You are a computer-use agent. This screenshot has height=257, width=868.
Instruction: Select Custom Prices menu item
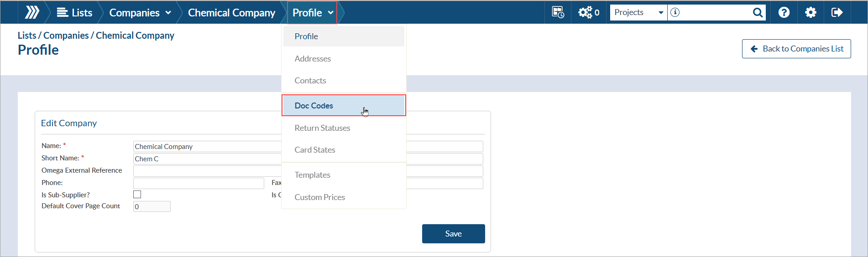pos(319,197)
